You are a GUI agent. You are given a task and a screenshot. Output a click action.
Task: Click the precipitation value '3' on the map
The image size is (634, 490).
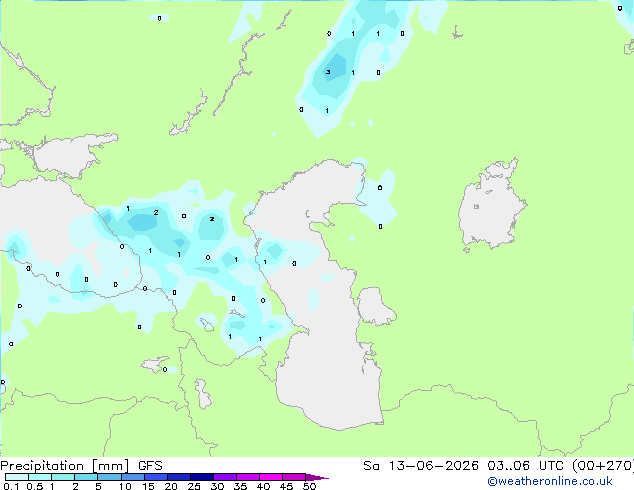328,72
